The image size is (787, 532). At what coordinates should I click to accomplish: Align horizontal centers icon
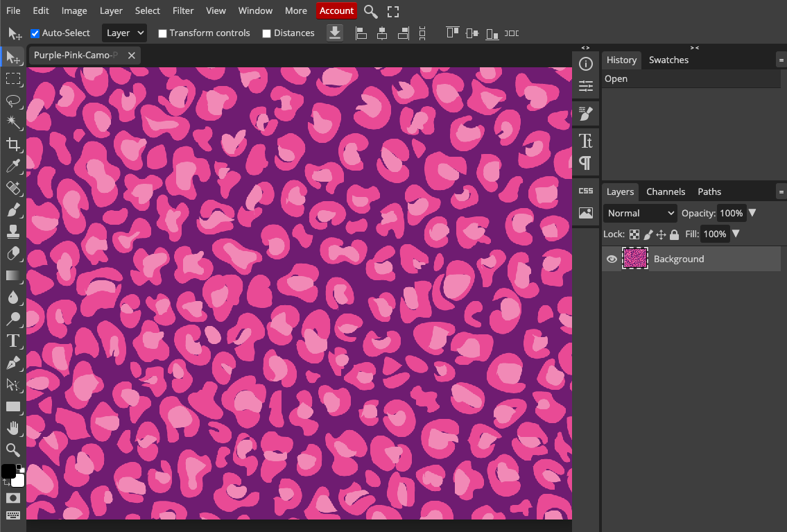382,33
